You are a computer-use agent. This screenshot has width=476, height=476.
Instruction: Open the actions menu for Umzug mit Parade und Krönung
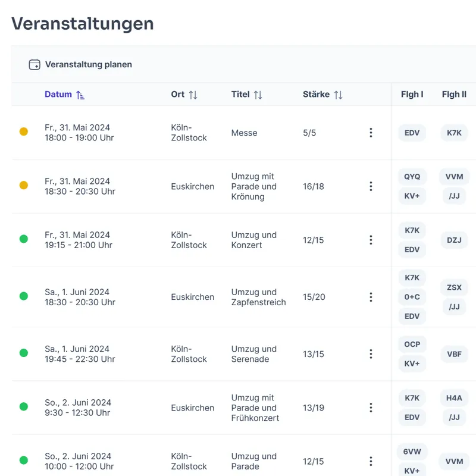pyautogui.click(x=371, y=186)
